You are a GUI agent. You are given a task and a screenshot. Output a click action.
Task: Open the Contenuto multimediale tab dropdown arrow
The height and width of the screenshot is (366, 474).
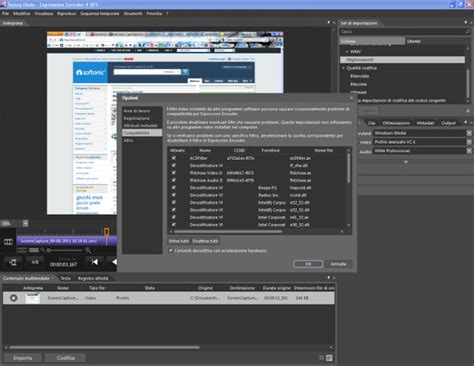click(x=53, y=278)
